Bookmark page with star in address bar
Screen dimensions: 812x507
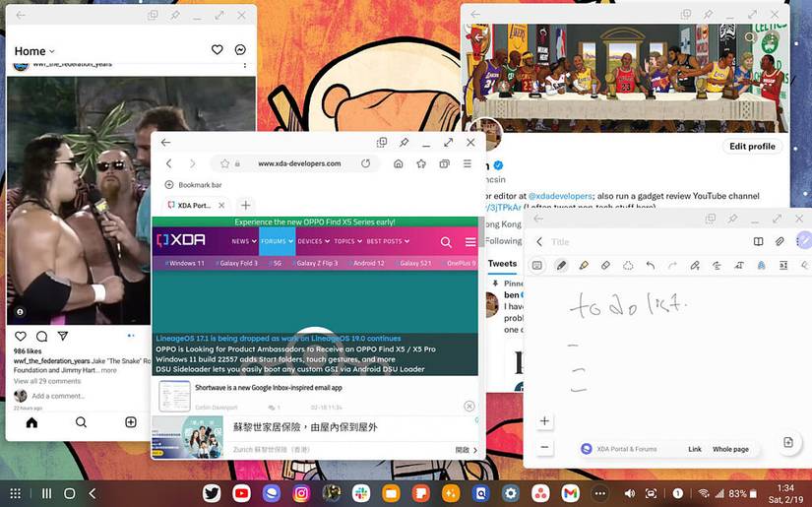[224, 163]
